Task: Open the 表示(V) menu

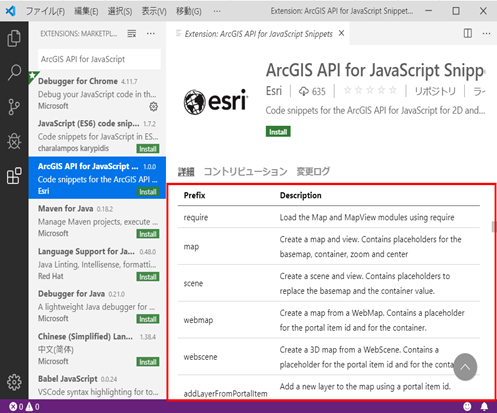Action: (x=154, y=11)
